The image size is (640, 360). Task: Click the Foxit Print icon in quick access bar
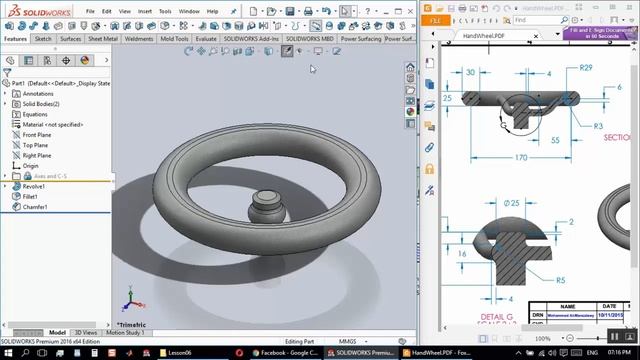(462, 8)
